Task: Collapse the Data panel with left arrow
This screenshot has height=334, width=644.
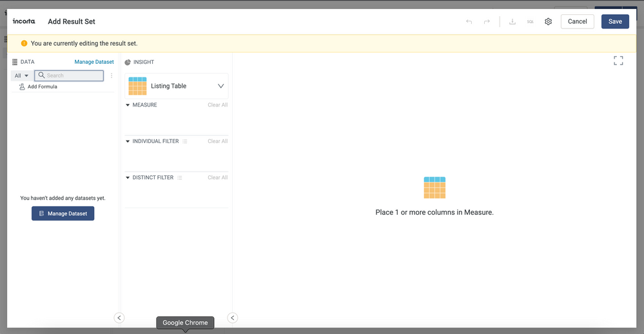Action: (119, 317)
